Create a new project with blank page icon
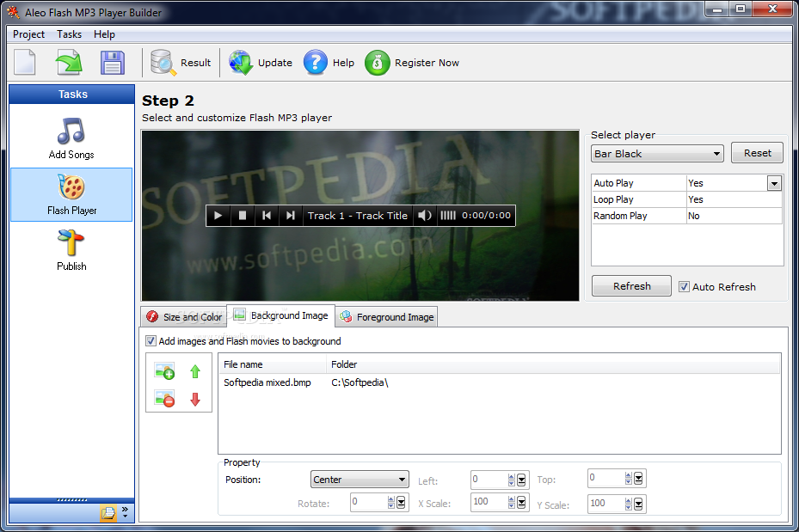The height and width of the screenshot is (532, 799). pos(24,62)
